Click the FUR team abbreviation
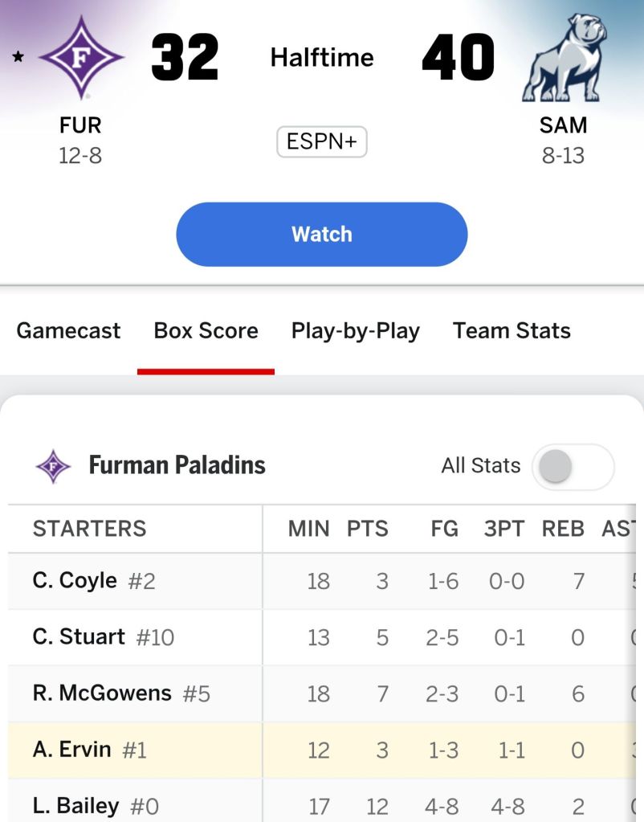 coord(80,125)
